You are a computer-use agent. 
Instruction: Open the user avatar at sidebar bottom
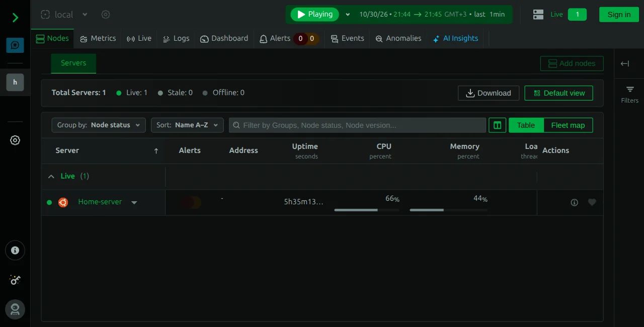[15, 309]
